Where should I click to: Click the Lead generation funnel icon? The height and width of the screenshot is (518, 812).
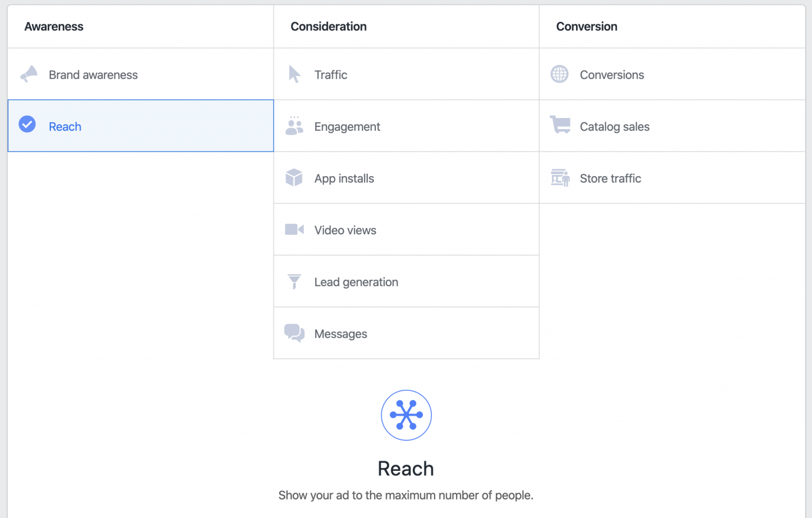[x=294, y=281]
